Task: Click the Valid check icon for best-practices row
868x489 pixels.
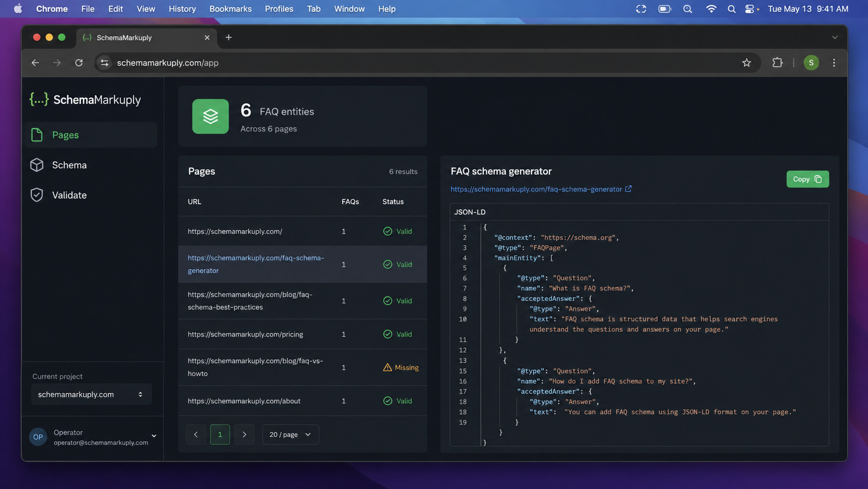Action: [388, 301]
